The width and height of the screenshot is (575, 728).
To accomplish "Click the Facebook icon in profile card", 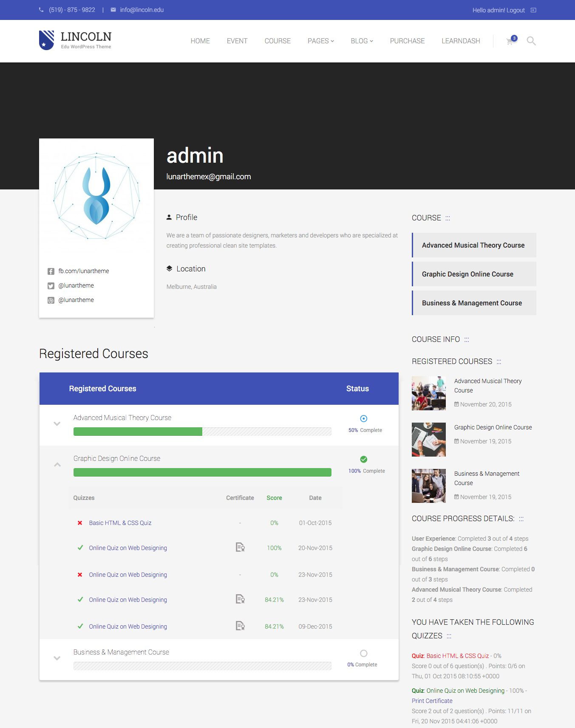I will (x=51, y=271).
